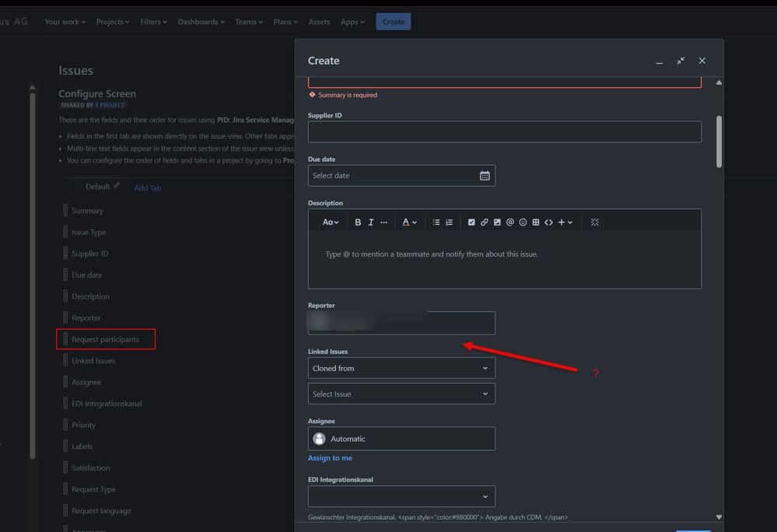The image size is (777, 532).
Task: Open the Cloned from link type dropdown
Action: coord(401,368)
